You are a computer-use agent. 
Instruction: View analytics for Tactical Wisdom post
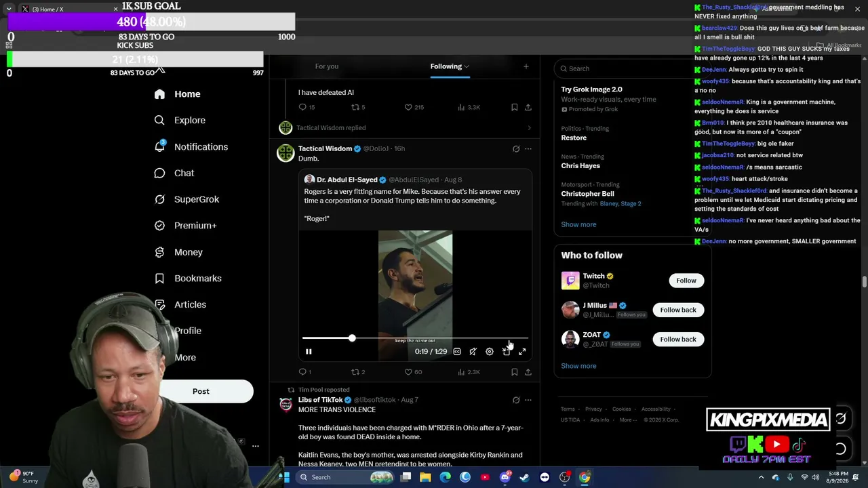pos(469,372)
